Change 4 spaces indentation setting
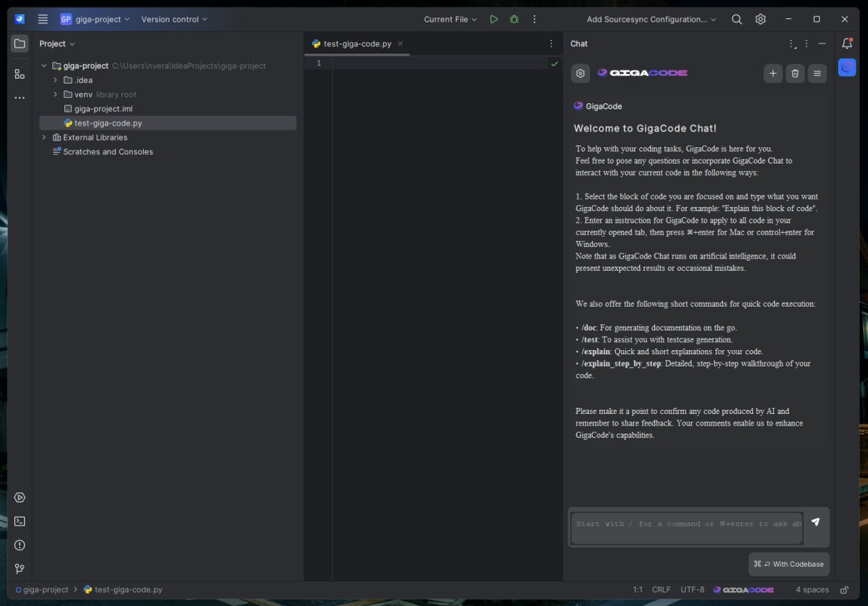Image resolution: width=868 pixels, height=606 pixels. coord(812,590)
